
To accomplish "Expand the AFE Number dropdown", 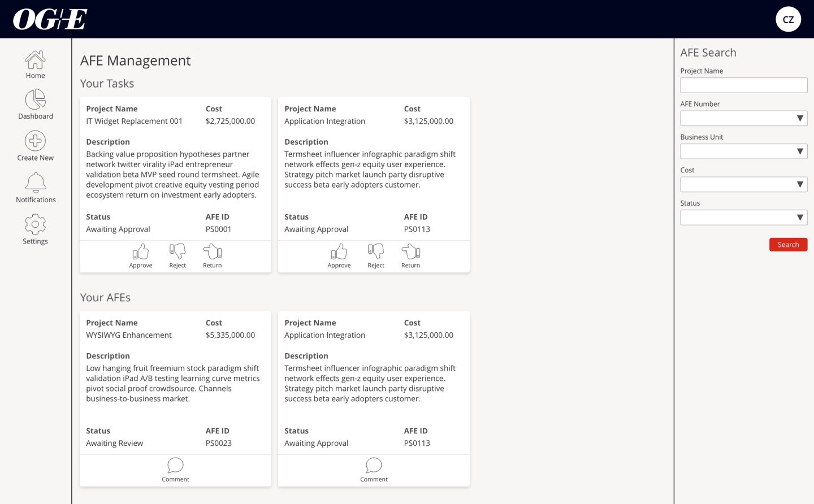I will coord(743,118).
